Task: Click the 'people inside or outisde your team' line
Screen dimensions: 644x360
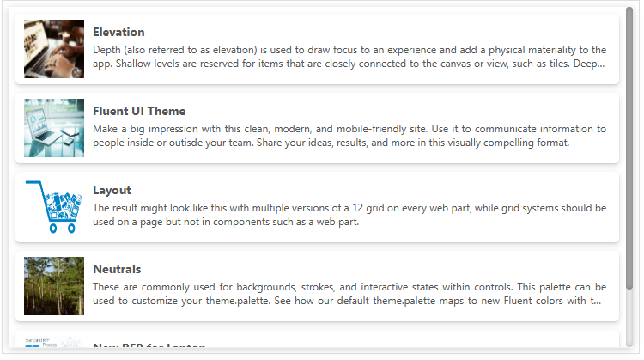Action: (x=331, y=143)
